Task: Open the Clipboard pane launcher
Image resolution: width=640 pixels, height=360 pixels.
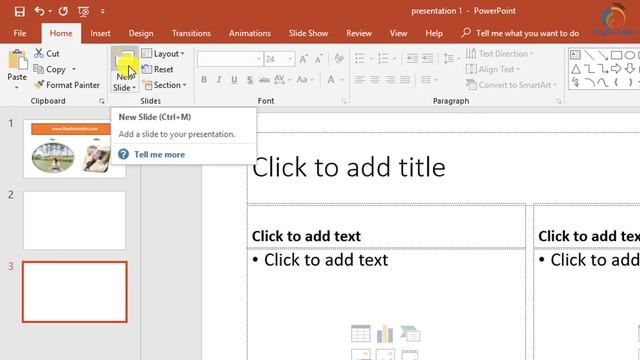Action: [x=102, y=101]
